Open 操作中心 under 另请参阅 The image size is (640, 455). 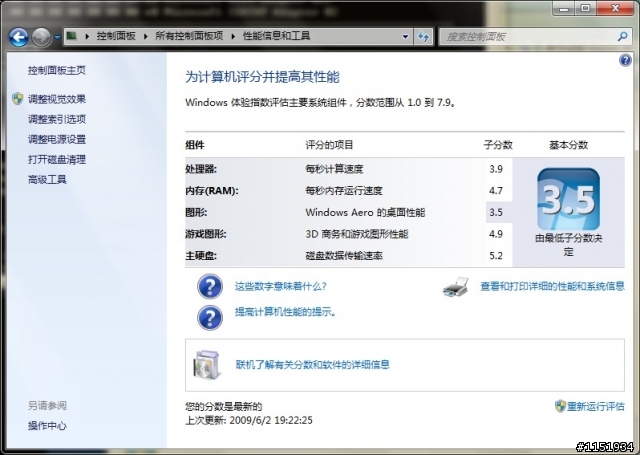tap(47, 426)
